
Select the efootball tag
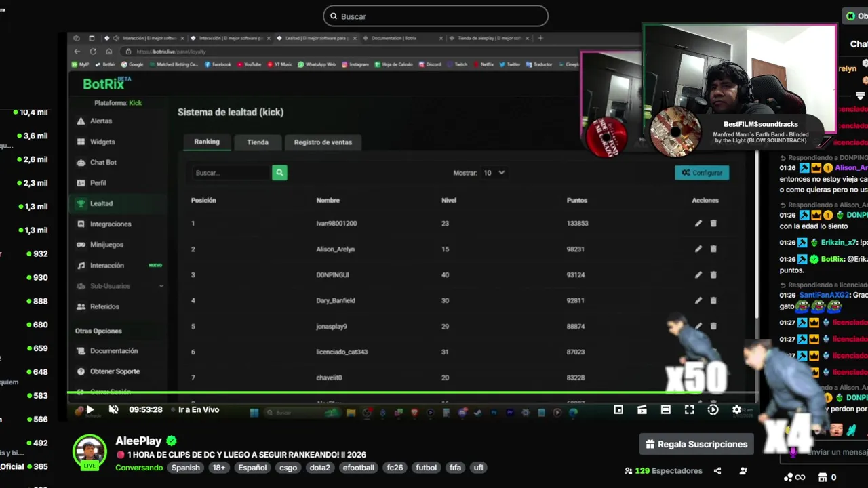[x=359, y=468]
